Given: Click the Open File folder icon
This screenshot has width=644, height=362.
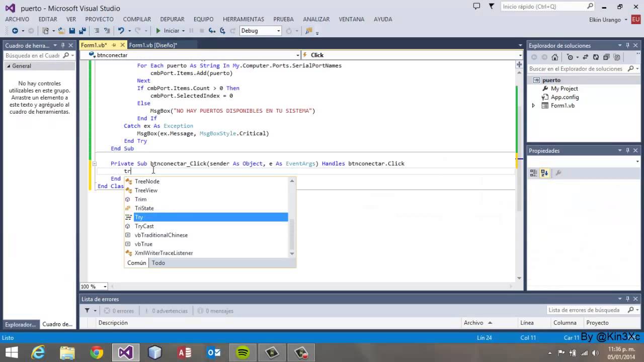Looking at the screenshot, I should coord(61,31).
